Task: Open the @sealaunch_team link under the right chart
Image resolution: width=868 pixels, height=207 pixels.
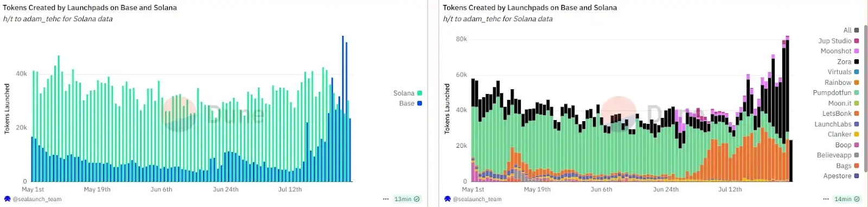Action: 477,199
